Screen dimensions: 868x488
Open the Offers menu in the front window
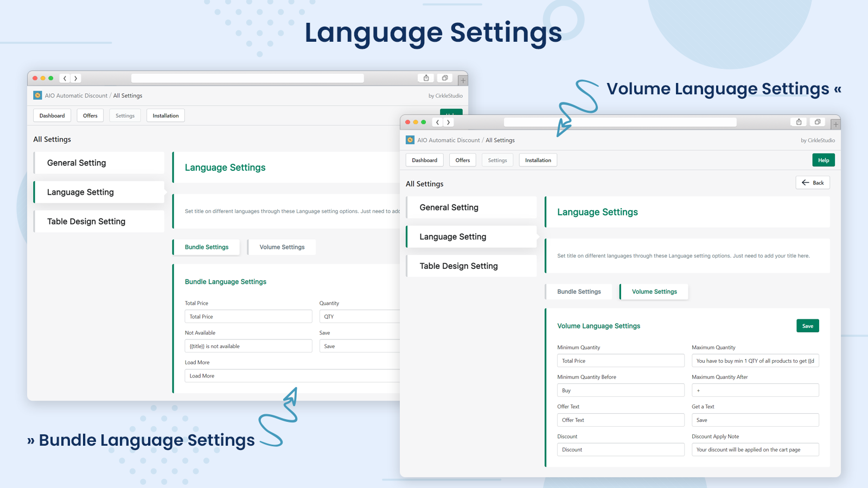(x=463, y=160)
